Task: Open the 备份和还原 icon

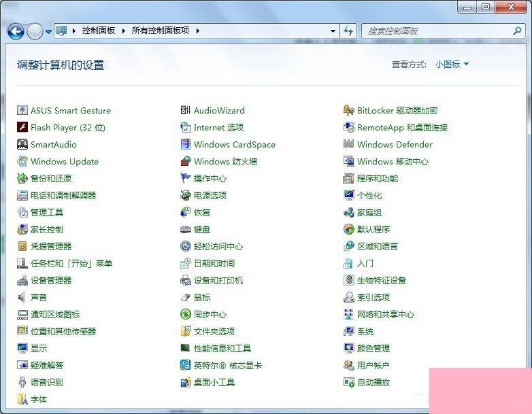Action: [x=22, y=178]
